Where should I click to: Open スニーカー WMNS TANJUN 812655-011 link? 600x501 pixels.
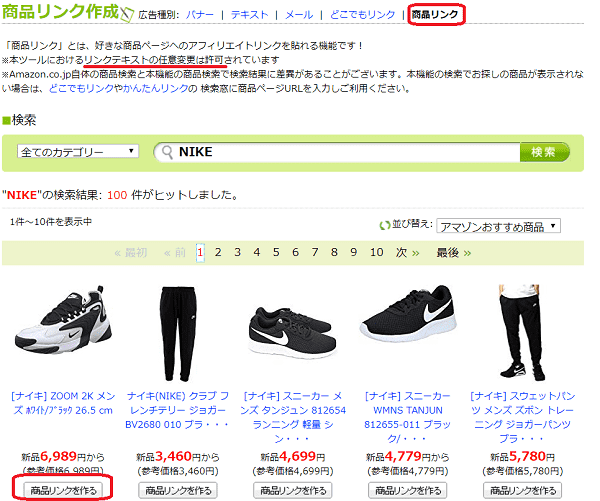(x=408, y=417)
